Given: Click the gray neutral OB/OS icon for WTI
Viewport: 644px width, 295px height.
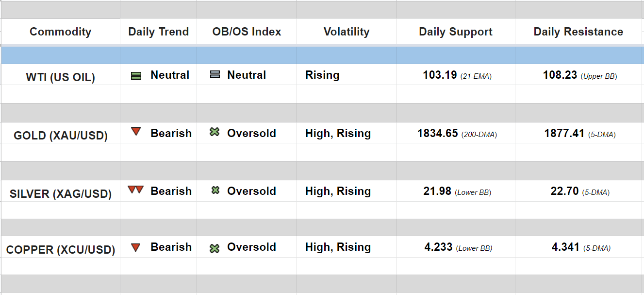Looking at the screenshot, I should tap(215, 75).
